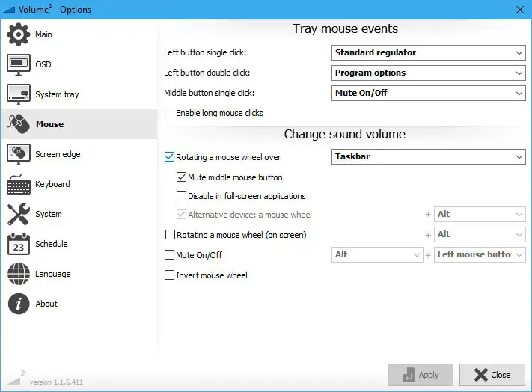Toggle Mute middle mouse button checkbox
Viewport: 532px width, 392px height.
(x=181, y=177)
